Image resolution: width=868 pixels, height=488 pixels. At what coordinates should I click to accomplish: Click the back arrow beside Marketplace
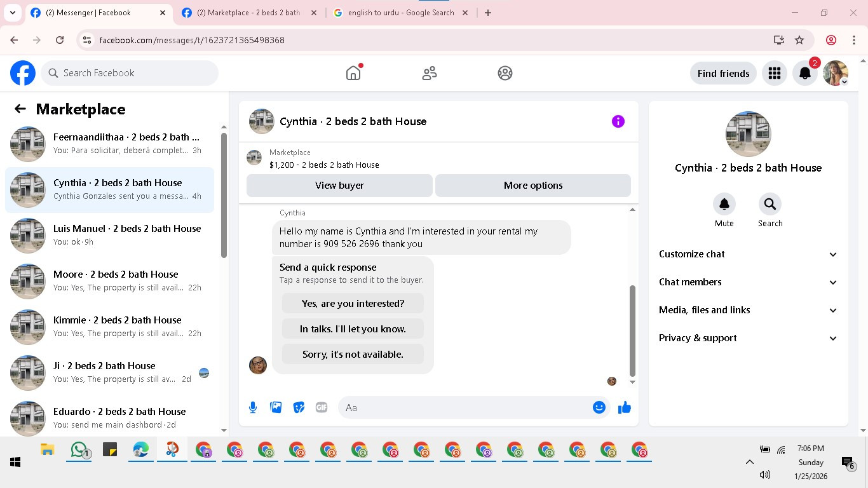(20, 109)
